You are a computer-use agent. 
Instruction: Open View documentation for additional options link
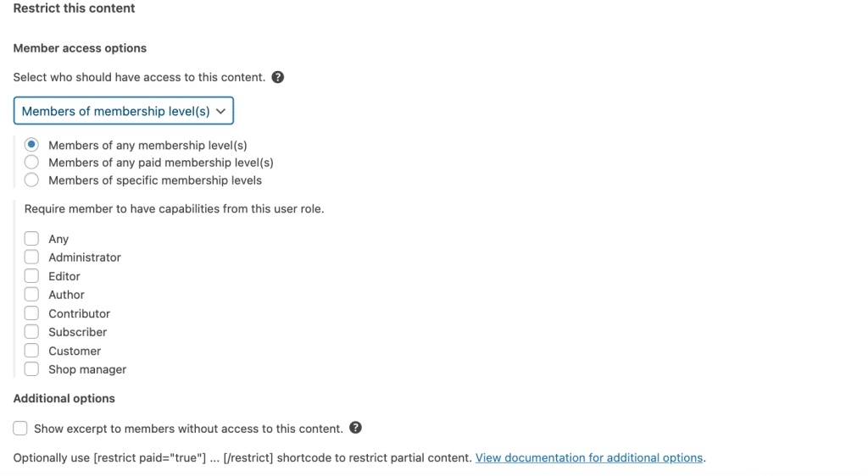point(589,457)
